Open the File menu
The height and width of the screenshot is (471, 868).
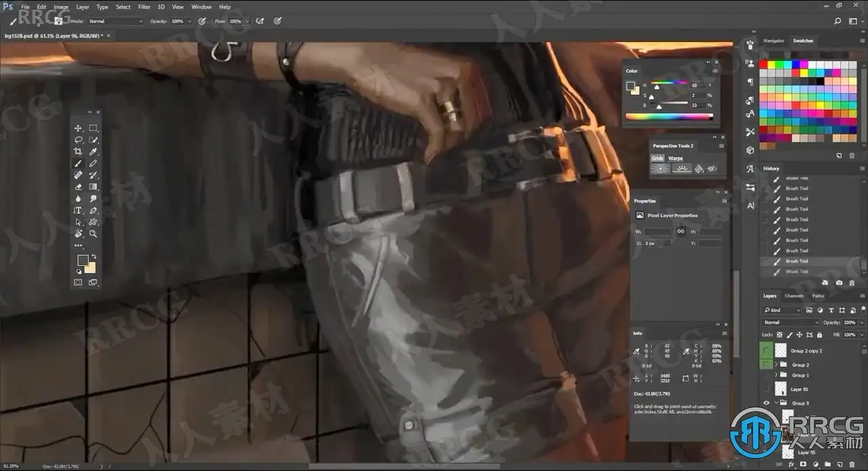[25, 7]
